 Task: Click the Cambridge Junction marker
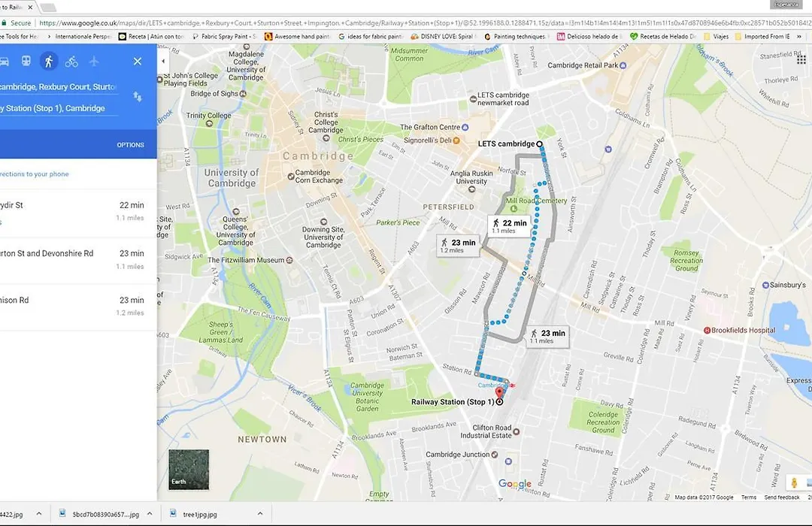click(495, 455)
